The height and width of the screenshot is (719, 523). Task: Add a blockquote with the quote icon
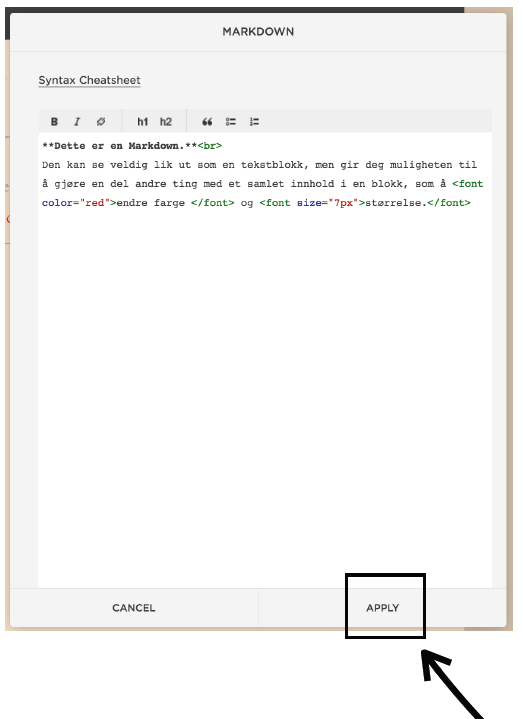pyautogui.click(x=207, y=122)
